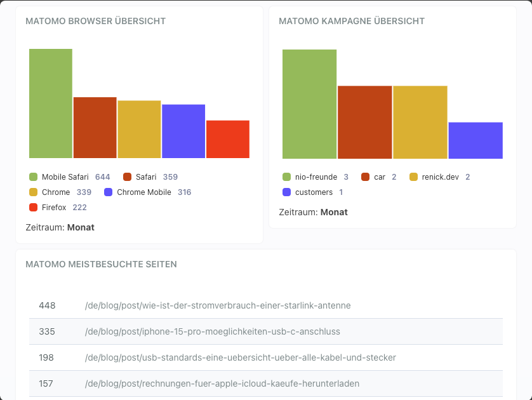Click the Chrome legend label
Viewport: 532px width, 400px height.
click(56, 192)
